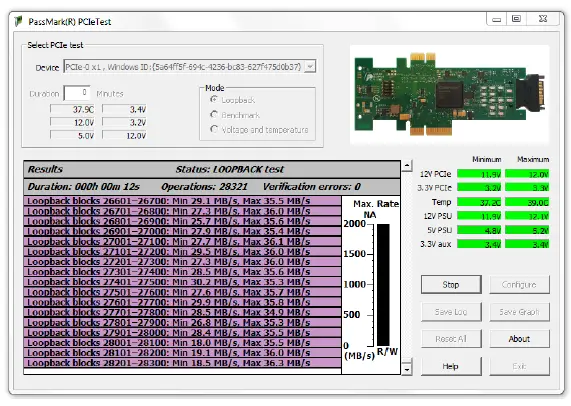Click 'Loopback blocks 28001-28100' result row
571x406 pixels.
tap(182, 343)
